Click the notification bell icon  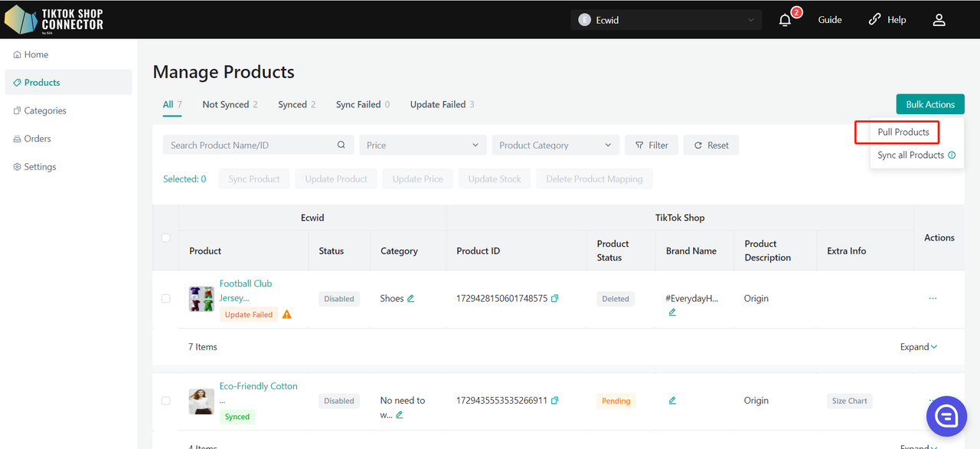(785, 20)
